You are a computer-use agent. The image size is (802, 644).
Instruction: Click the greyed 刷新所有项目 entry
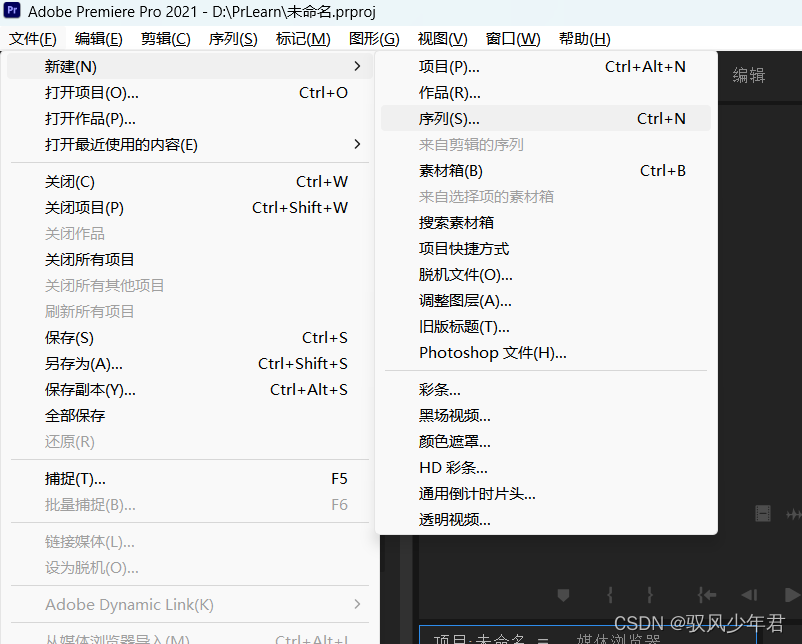[x=190, y=312]
